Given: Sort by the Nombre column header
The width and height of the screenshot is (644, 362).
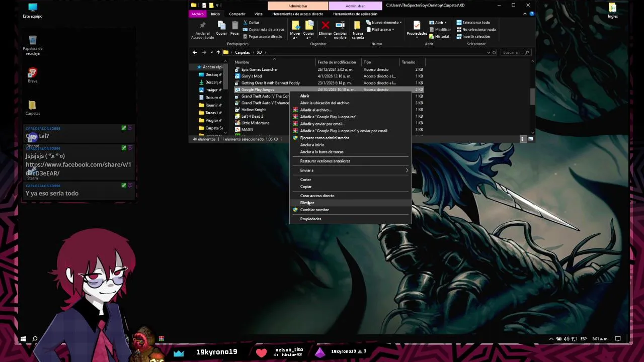Looking at the screenshot, I should (x=242, y=62).
